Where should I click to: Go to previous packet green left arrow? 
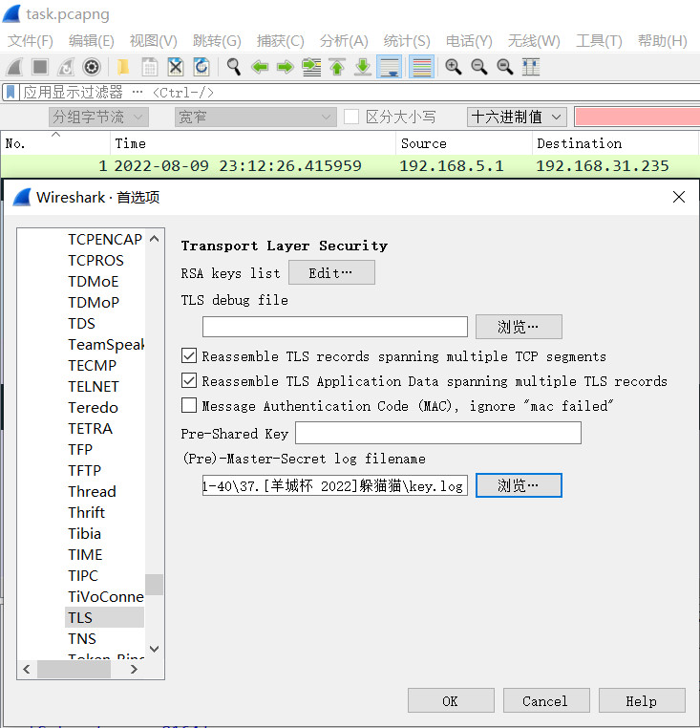click(260, 67)
